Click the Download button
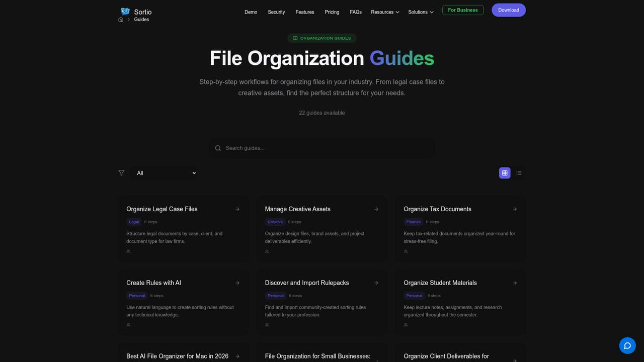The width and height of the screenshot is (644, 362). tap(509, 10)
